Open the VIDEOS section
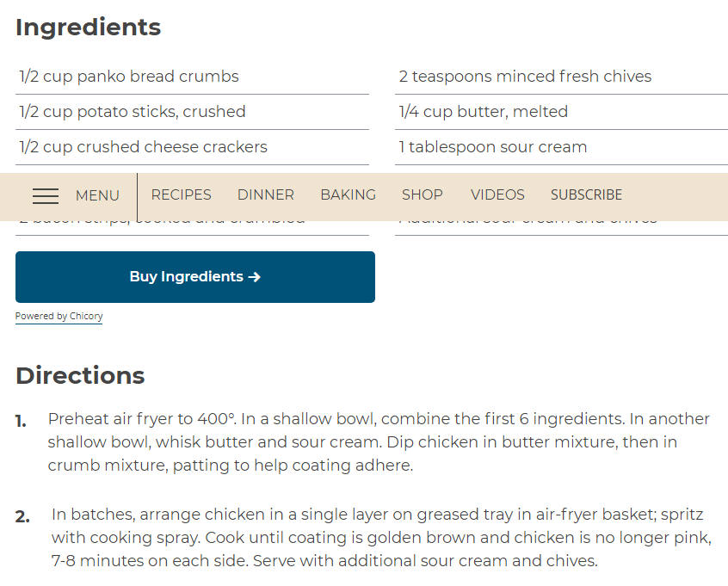Image resolution: width=728 pixels, height=586 pixels. click(x=497, y=194)
